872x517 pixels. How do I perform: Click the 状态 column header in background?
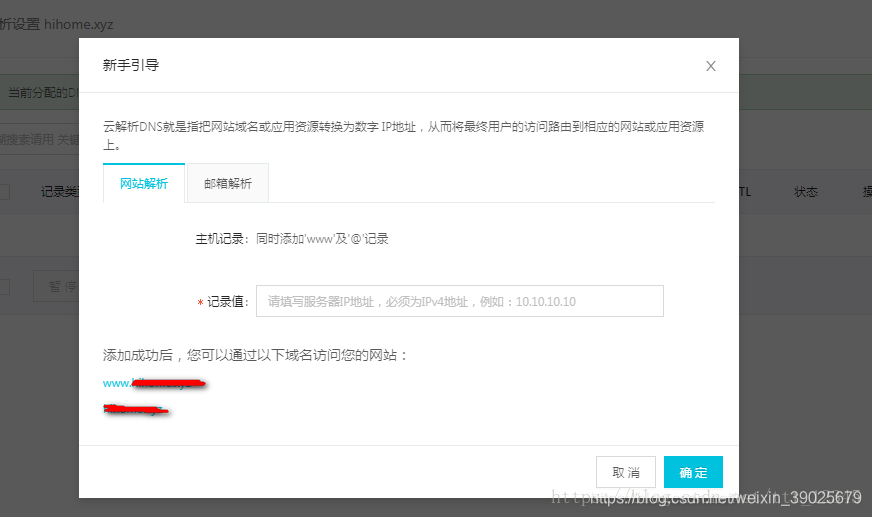[806, 192]
